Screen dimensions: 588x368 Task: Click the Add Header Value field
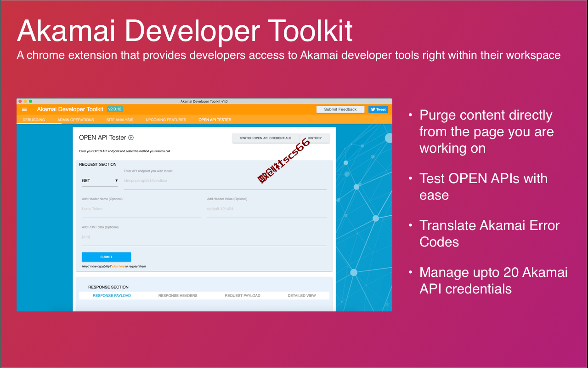tap(267, 209)
